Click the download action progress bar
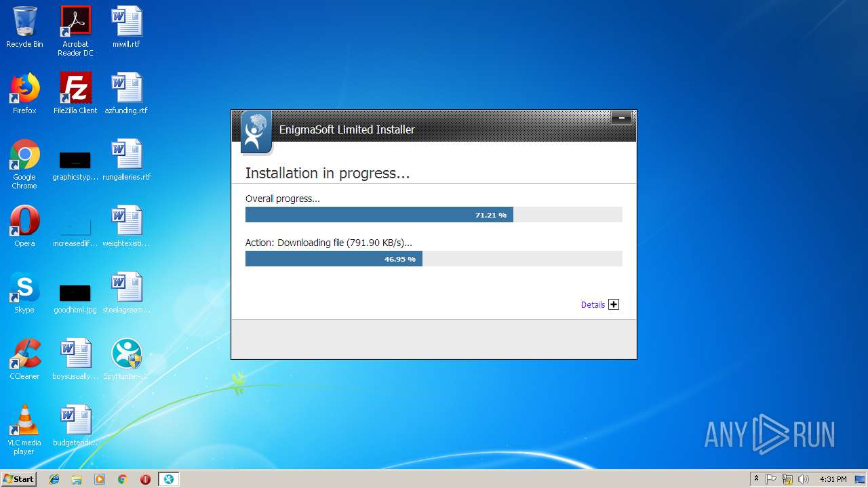868x488 pixels. coord(433,259)
